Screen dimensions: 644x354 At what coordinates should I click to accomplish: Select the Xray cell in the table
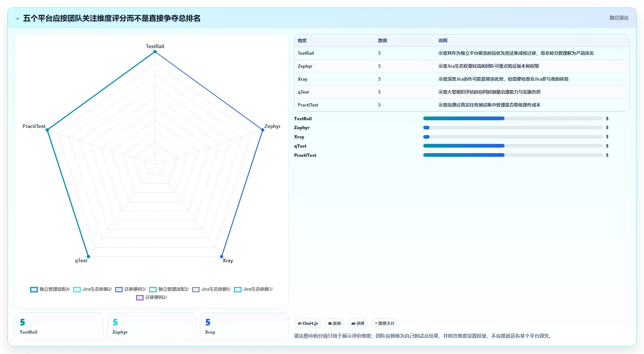[303, 79]
